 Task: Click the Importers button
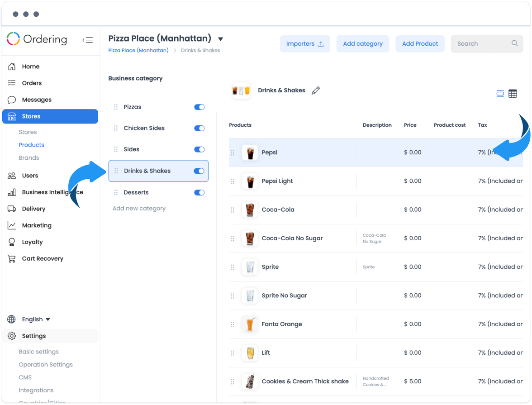coord(305,44)
